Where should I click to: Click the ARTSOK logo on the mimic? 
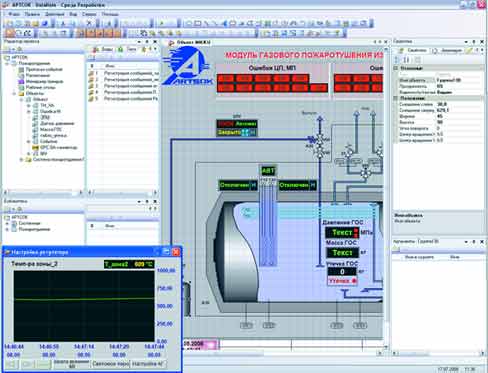point(187,66)
